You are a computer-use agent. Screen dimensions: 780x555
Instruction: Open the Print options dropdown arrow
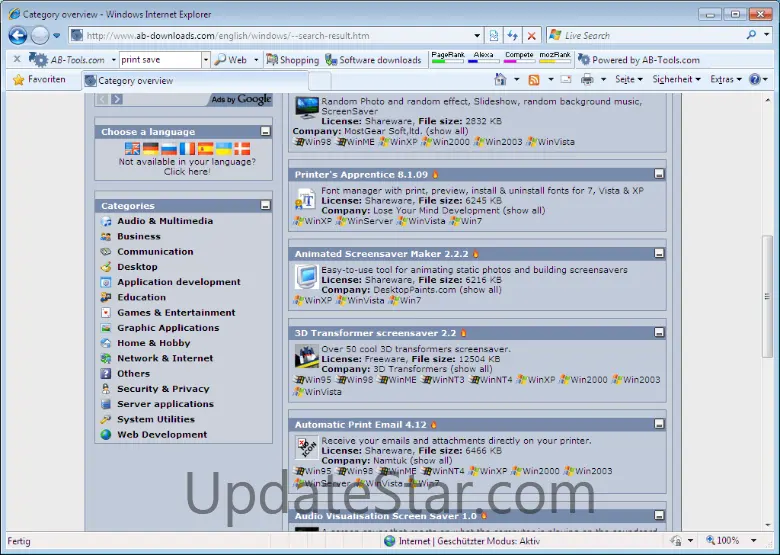point(603,79)
